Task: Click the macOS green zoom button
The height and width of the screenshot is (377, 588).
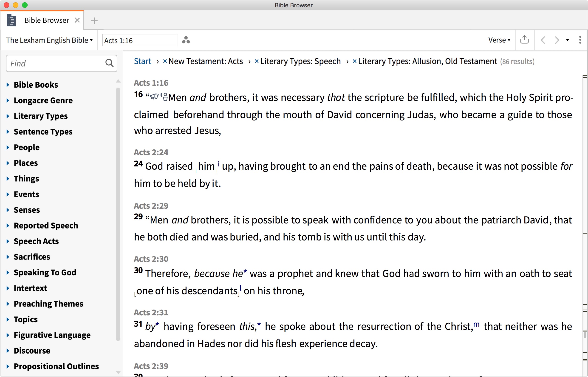Action: point(25,5)
